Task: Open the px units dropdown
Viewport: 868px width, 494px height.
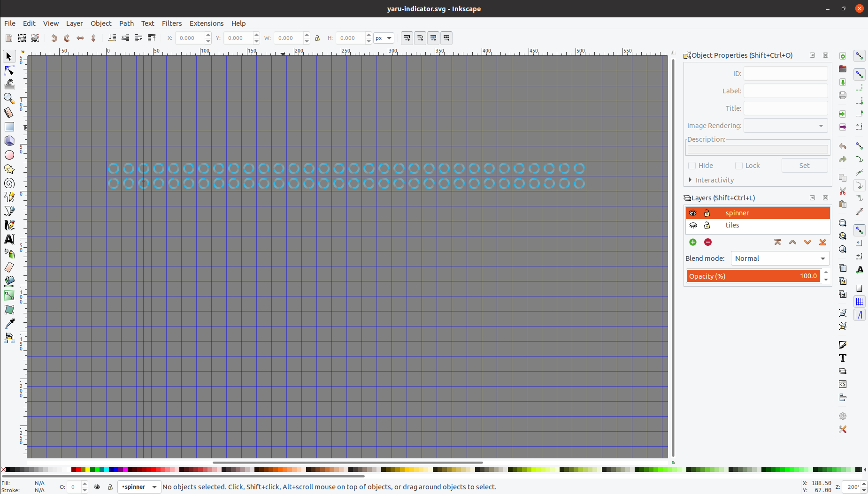Action: [384, 38]
